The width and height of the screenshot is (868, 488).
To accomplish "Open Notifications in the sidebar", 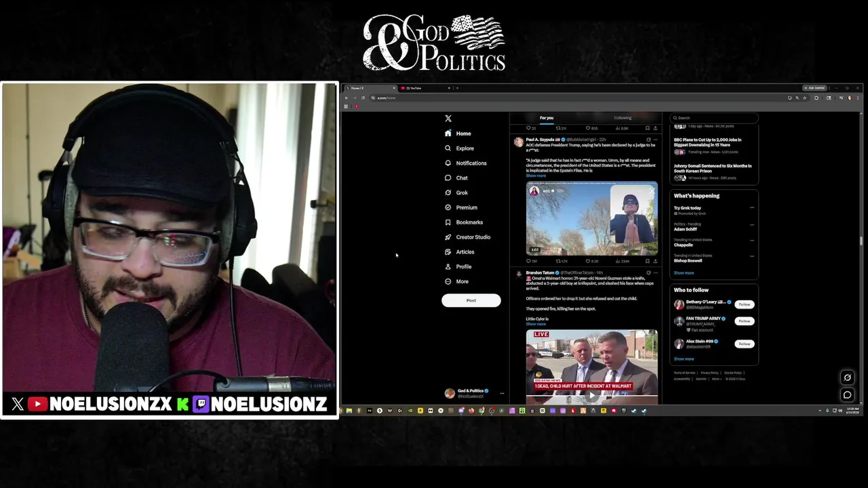I will pyautogui.click(x=465, y=163).
